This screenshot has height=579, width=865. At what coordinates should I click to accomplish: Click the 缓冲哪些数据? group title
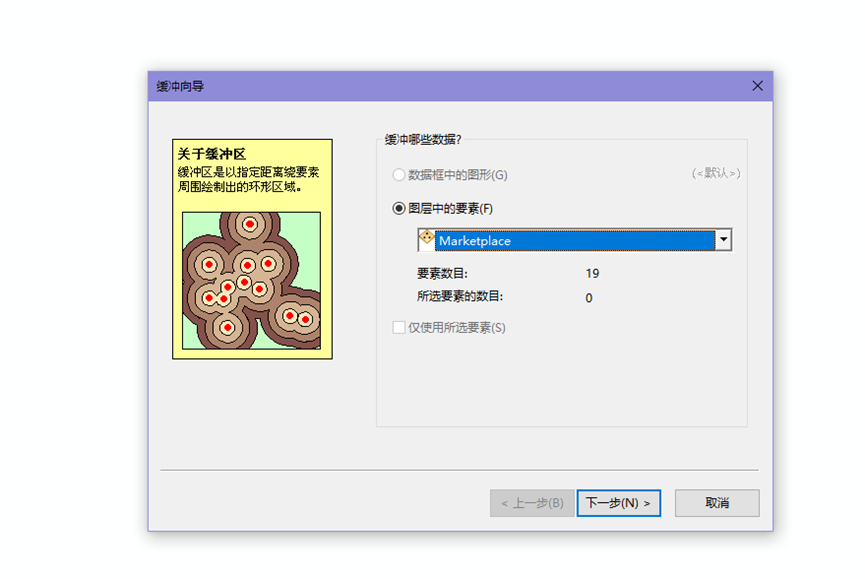pos(423,140)
